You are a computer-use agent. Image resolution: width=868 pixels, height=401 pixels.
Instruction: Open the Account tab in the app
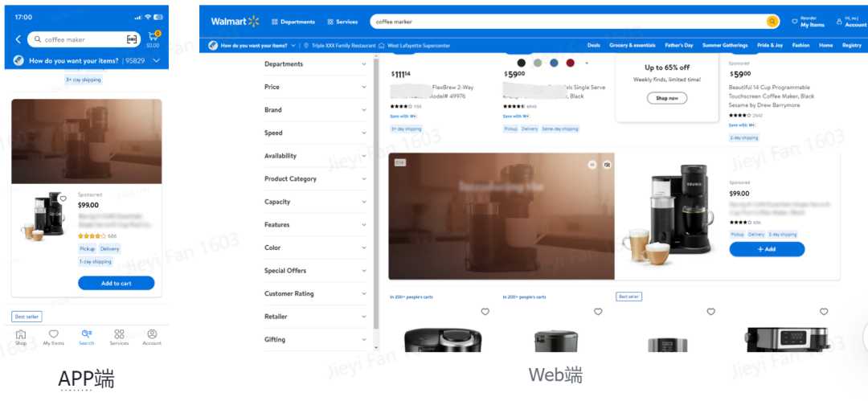152,337
